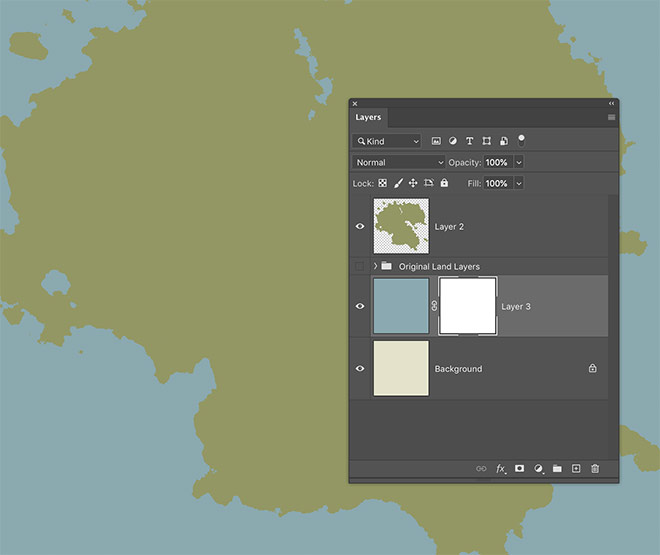This screenshot has height=555, width=660.
Task: Lock transparent pixels checkerboard icon
Action: [x=382, y=184]
